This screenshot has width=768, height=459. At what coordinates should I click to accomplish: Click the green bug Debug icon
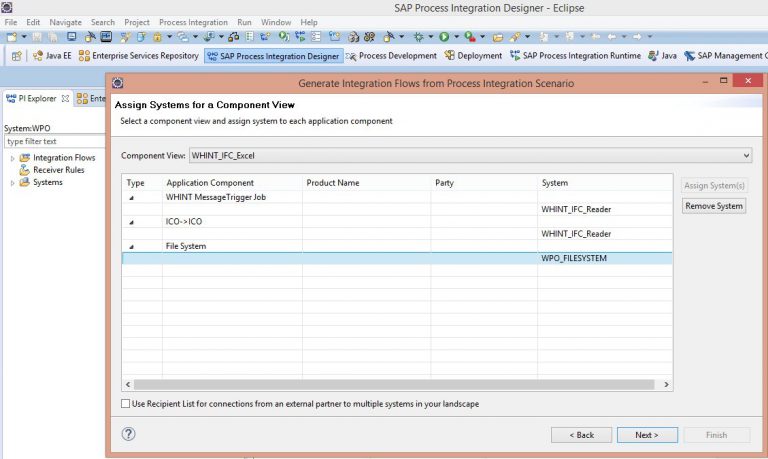pos(418,37)
